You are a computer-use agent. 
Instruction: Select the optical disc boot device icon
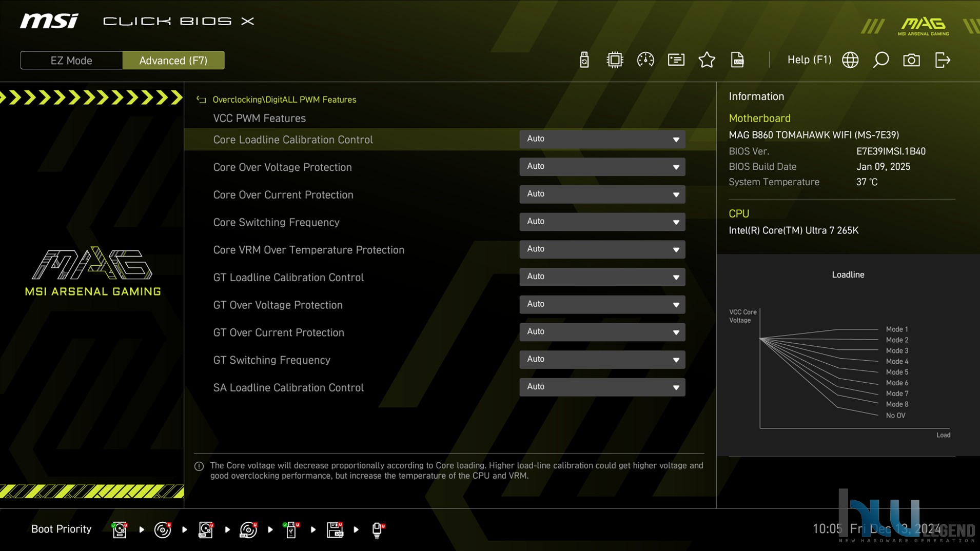click(163, 529)
